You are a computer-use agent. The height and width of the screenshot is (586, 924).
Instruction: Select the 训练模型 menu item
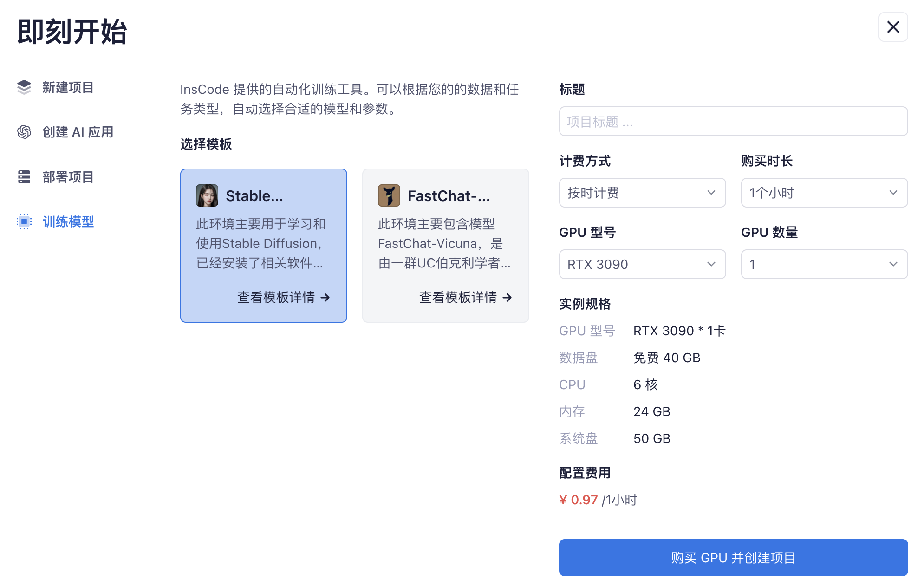[x=56, y=221]
